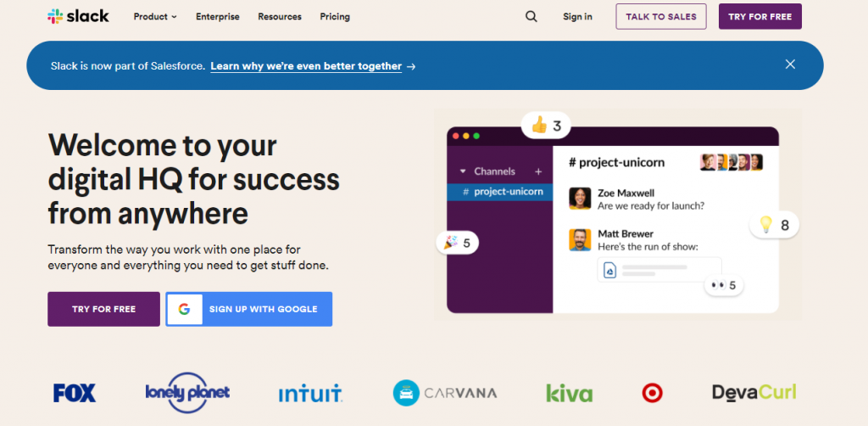The image size is (868, 426).
Task: Open the Enterprise menu item
Action: (x=218, y=17)
